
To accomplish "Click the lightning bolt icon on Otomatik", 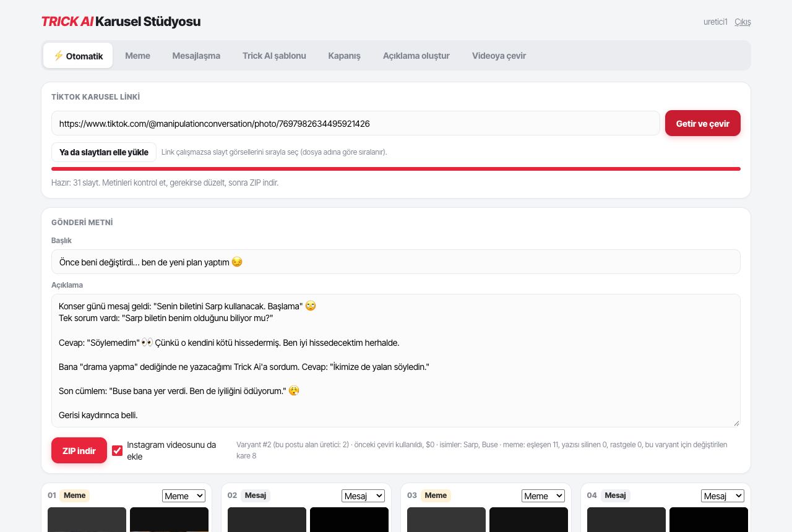I will pos(58,56).
